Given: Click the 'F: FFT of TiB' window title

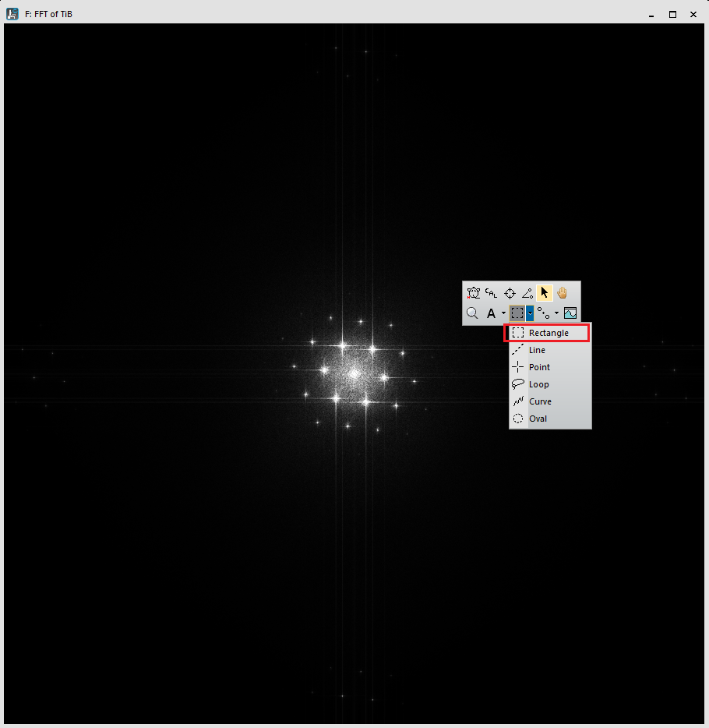Looking at the screenshot, I should click(x=49, y=14).
